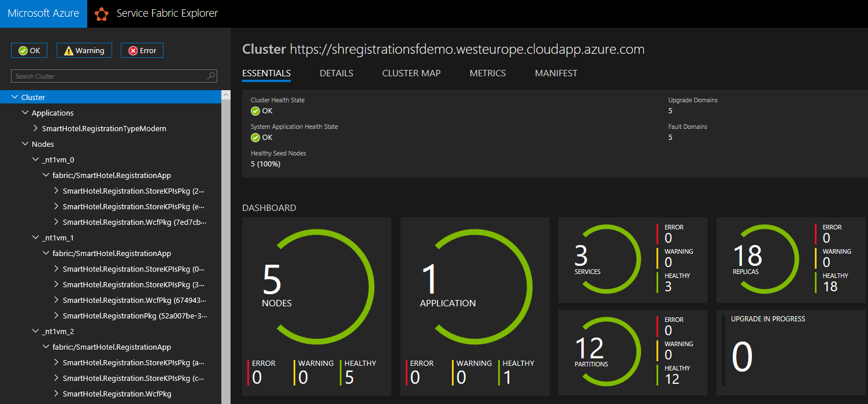The width and height of the screenshot is (868, 404).
Task: Collapse the Nodes tree group
Action: tap(25, 144)
